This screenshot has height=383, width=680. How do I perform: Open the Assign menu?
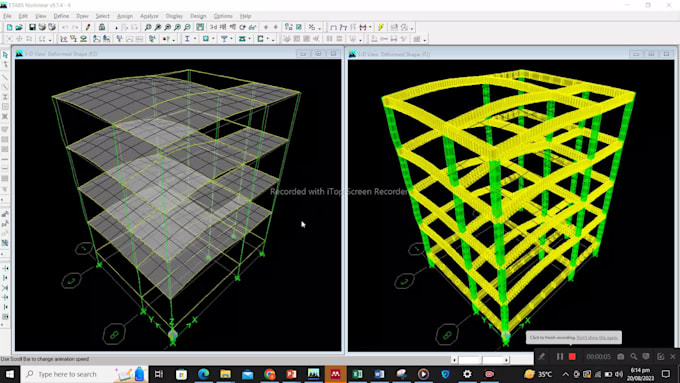tap(125, 16)
